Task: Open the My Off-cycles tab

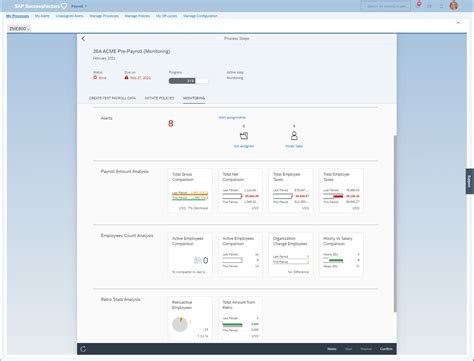Action: (167, 16)
